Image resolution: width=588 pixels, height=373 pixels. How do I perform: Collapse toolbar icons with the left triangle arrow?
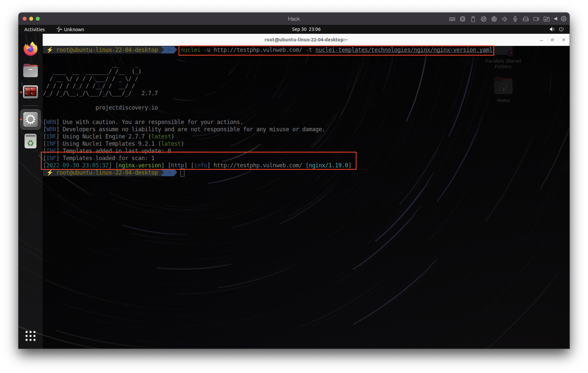click(x=556, y=19)
